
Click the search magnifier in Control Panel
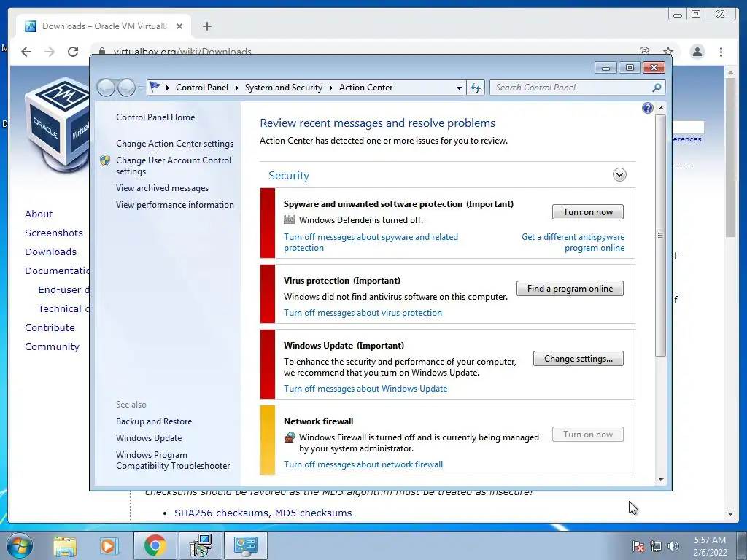tap(657, 87)
